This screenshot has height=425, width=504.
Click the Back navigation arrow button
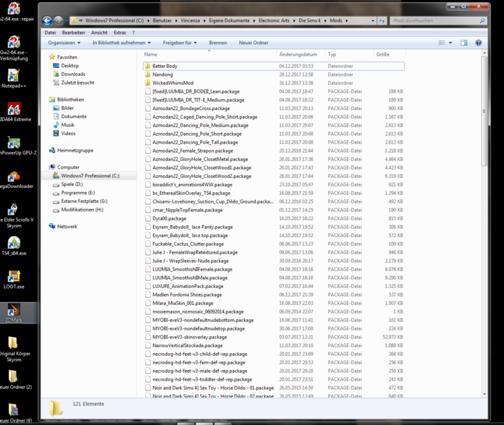pos(47,21)
